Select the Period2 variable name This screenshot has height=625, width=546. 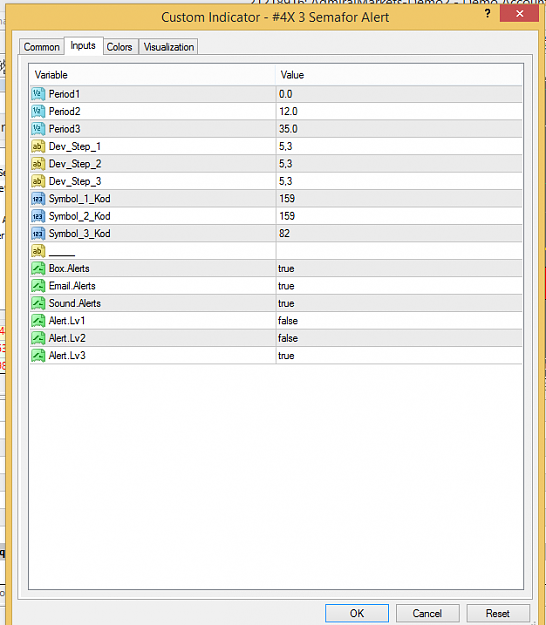64,111
